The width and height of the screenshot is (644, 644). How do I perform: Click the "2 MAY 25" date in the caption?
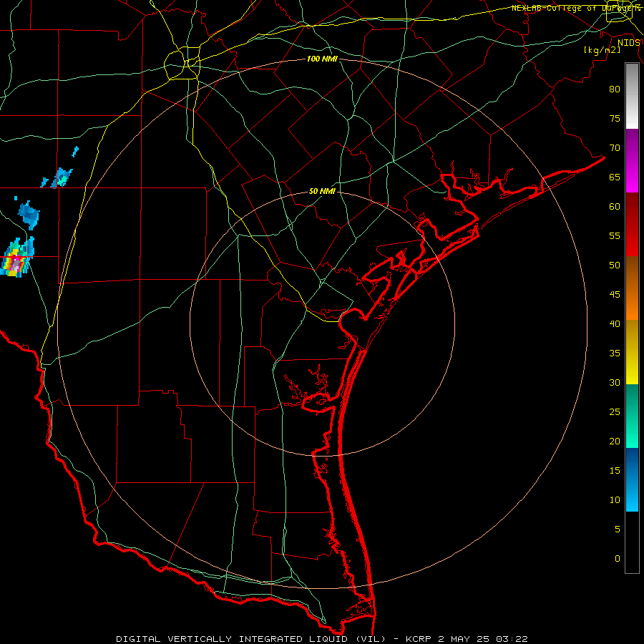pyautogui.click(x=464, y=639)
